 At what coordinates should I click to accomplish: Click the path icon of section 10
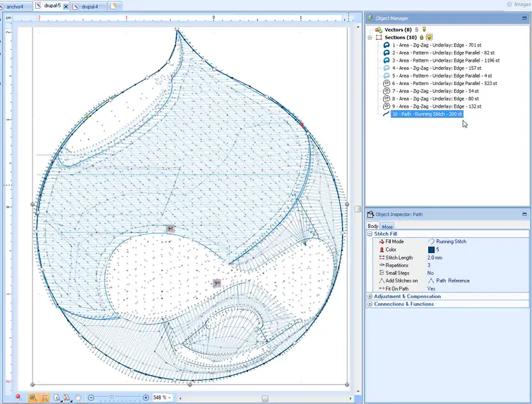click(x=386, y=114)
